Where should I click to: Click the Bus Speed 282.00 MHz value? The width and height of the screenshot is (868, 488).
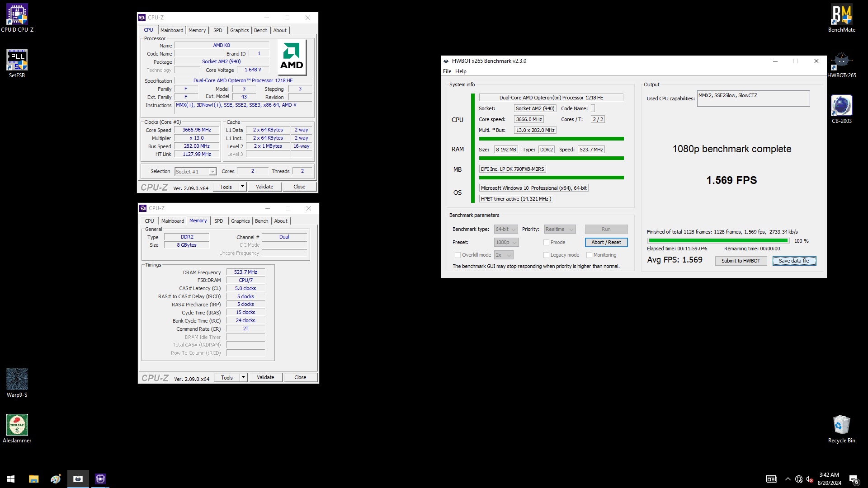tap(197, 146)
